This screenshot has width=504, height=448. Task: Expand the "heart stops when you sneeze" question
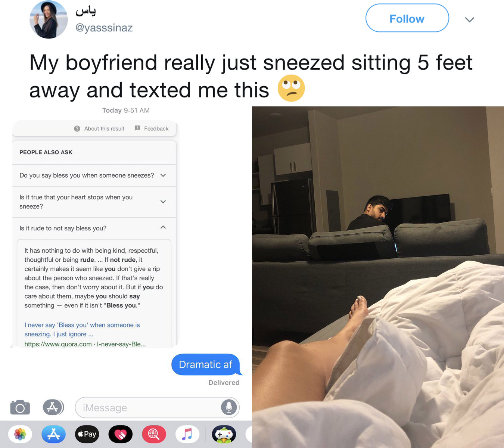(x=94, y=202)
